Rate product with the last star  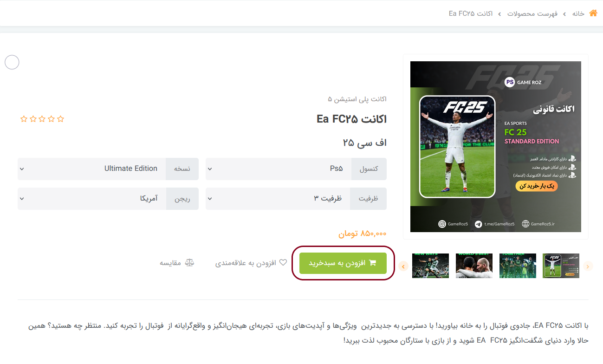pos(60,119)
